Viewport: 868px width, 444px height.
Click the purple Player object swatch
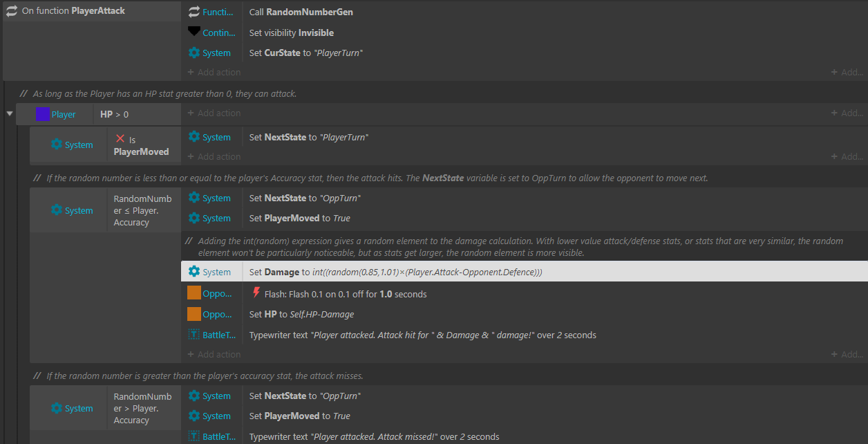(x=42, y=114)
